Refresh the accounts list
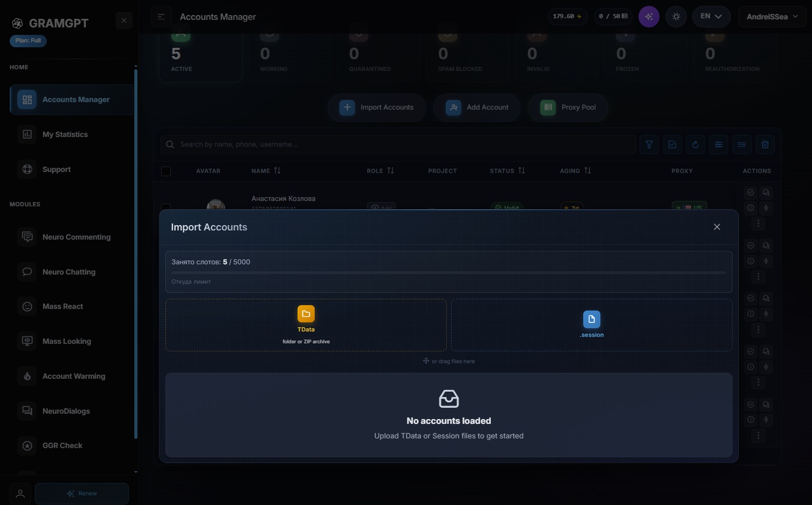Screen dimensions: 812x505 pos(695,145)
